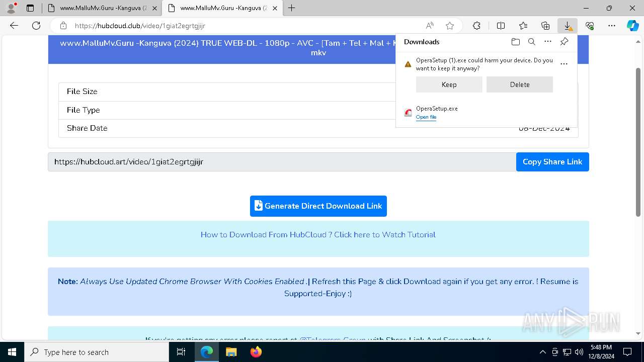Image resolution: width=644 pixels, height=362 pixels.
Task: Select the hubcloud.art share link field
Action: tap(282, 162)
